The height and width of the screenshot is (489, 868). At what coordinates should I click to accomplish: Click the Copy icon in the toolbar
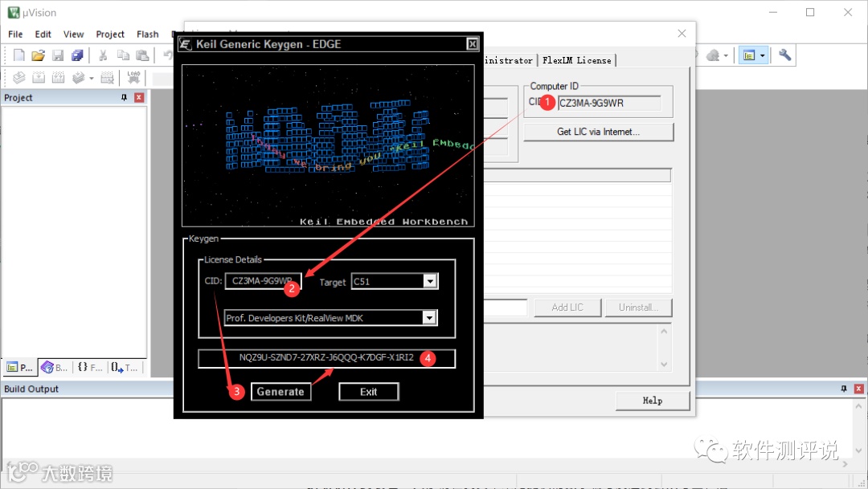click(123, 55)
